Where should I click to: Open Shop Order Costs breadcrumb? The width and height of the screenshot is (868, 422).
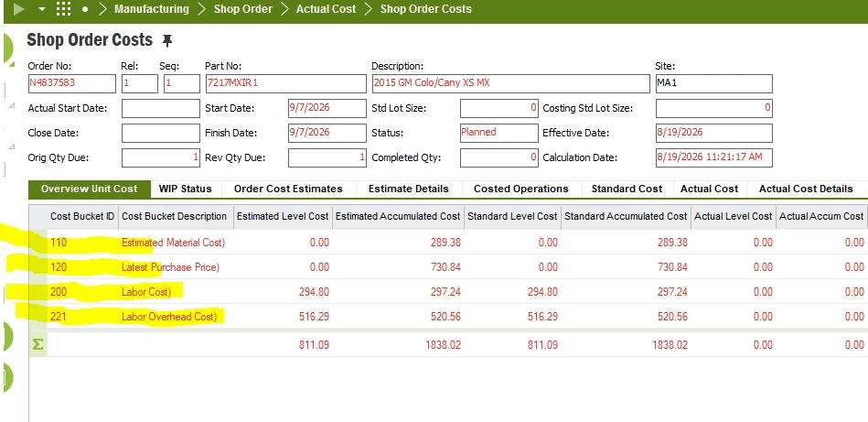pos(425,9)
